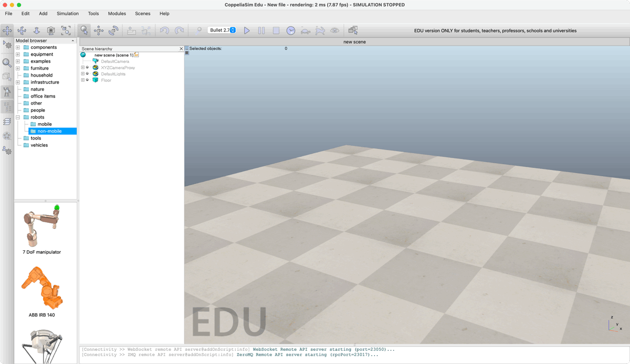This screenshot has height=364, width=630.
Task: Expand the examples folder
Action: (x=18, y=61)
